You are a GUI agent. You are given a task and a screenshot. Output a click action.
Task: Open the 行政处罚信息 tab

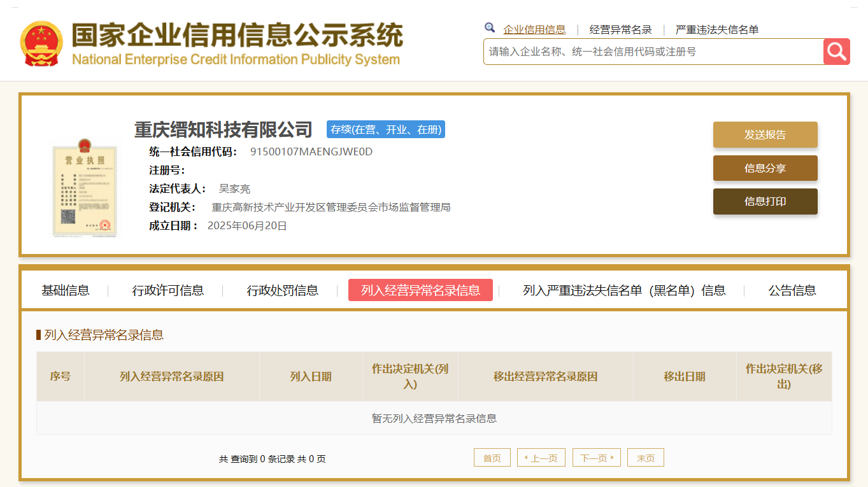tap(283, 290)
